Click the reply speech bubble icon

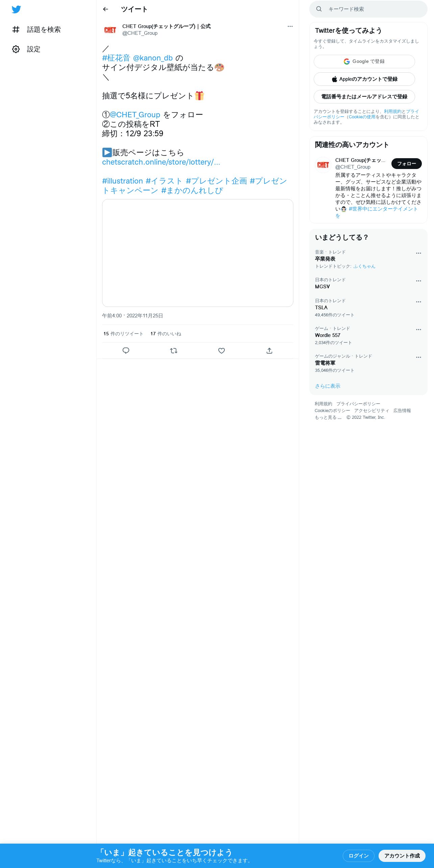pyautogui.click(x=126, y=351)
